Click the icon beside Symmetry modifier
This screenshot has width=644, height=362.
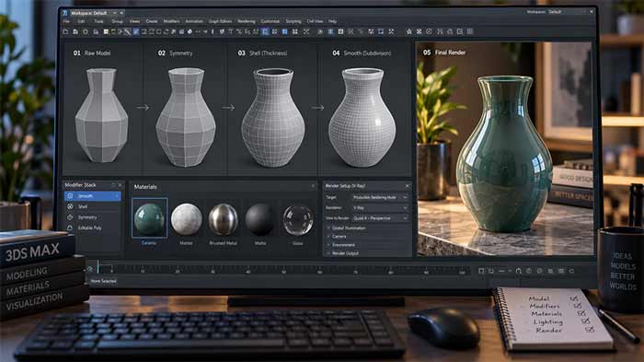[x=70, y=217]
